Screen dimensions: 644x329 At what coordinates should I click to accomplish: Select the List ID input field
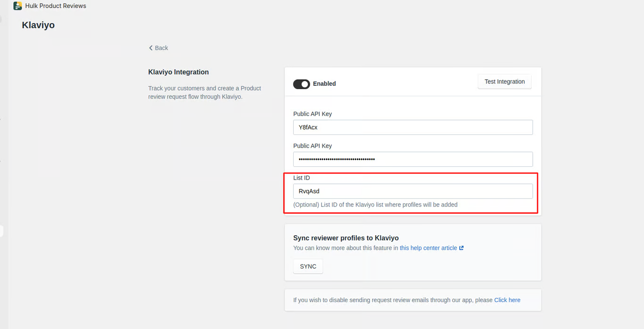413,191
